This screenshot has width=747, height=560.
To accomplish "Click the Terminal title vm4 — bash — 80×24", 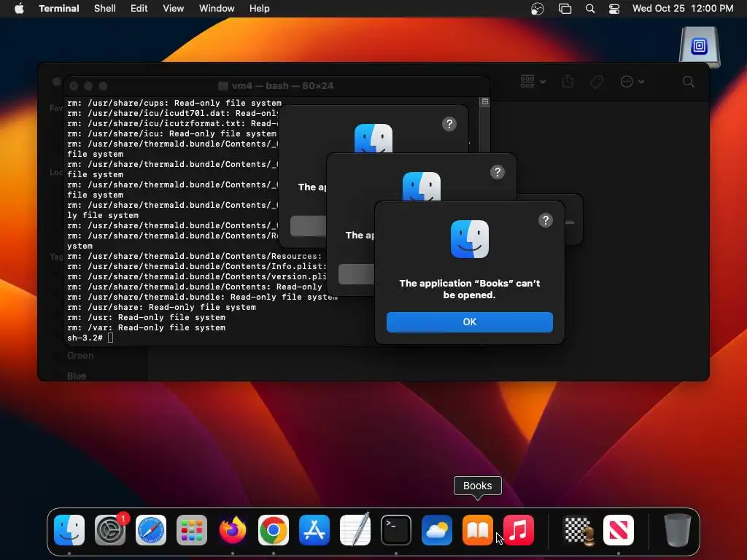I will pos(276,86).
